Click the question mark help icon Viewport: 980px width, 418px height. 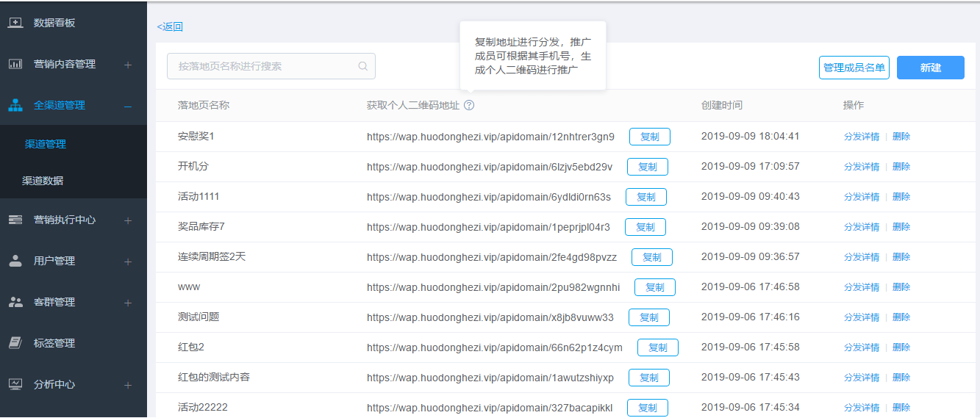469,105
